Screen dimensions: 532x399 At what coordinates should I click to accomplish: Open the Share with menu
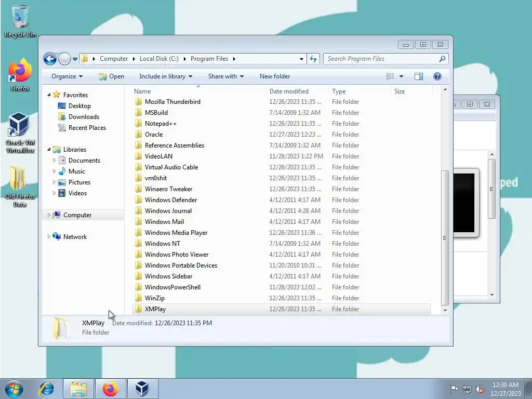coord(225,76)
